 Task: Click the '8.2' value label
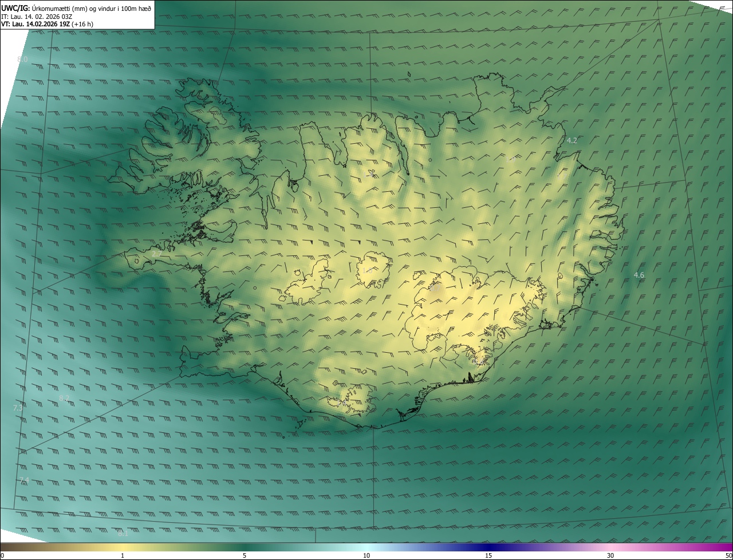(64, 398)
